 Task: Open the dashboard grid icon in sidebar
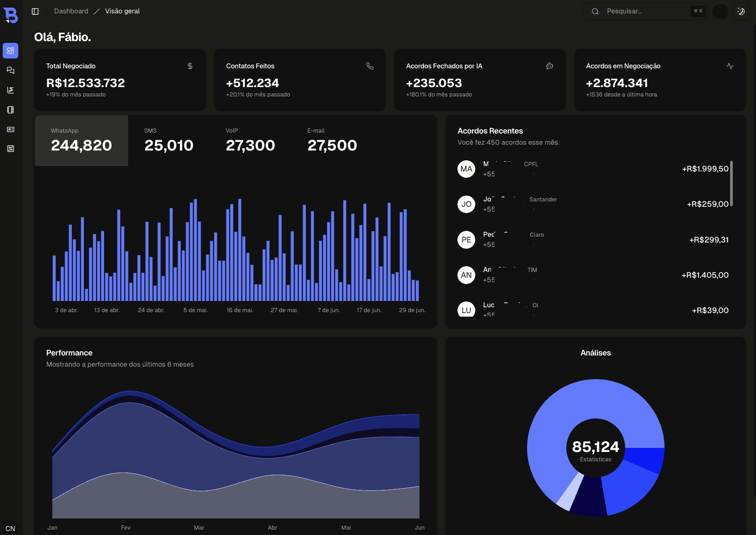pos(11,51)
